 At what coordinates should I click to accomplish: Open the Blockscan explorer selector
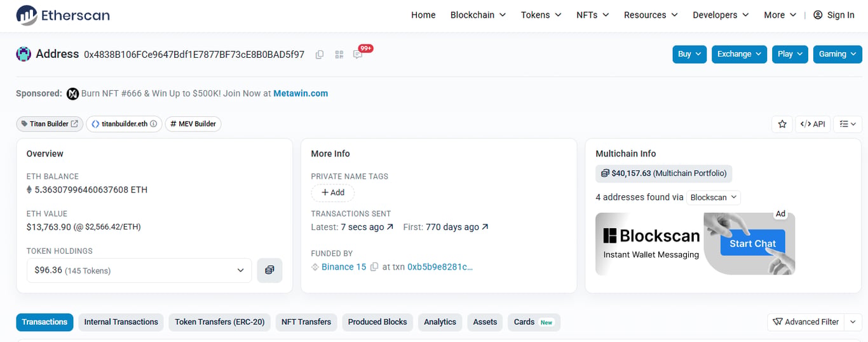click(x=713, y=198)
